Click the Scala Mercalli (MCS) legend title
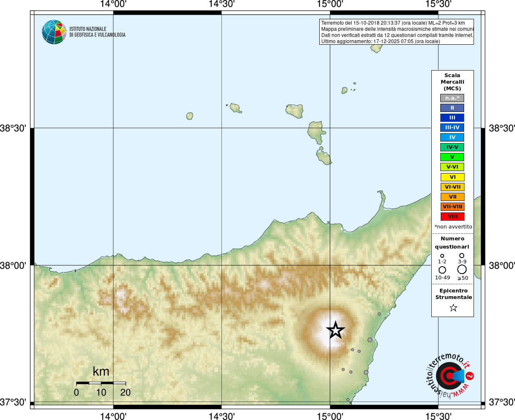 (x=452, y=82)
